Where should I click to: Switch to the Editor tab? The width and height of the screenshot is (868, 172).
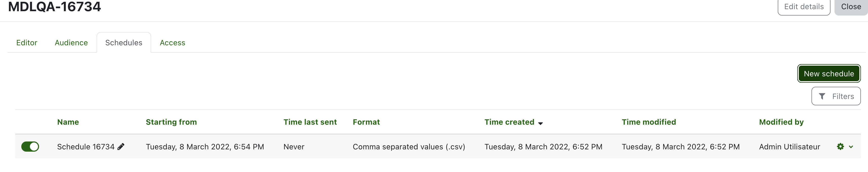click(27, 42)
